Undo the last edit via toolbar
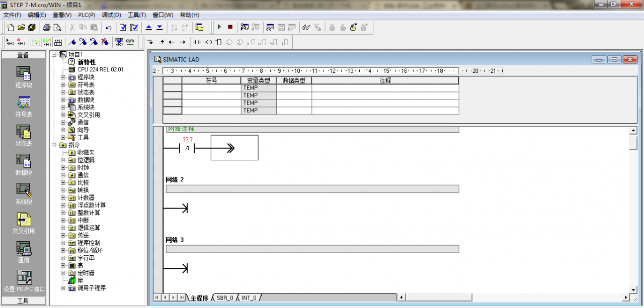 coord(109,27)
